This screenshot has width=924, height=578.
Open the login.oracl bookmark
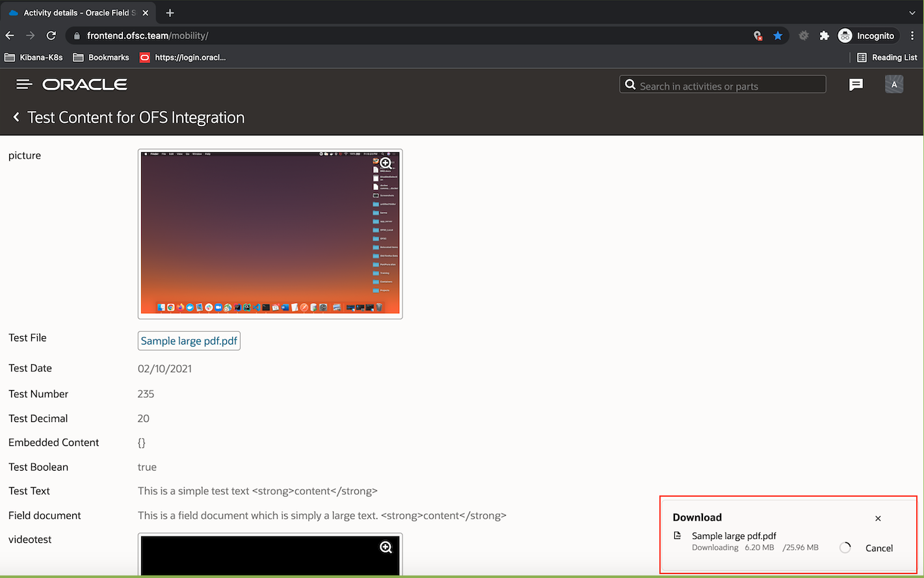(183, 57)
